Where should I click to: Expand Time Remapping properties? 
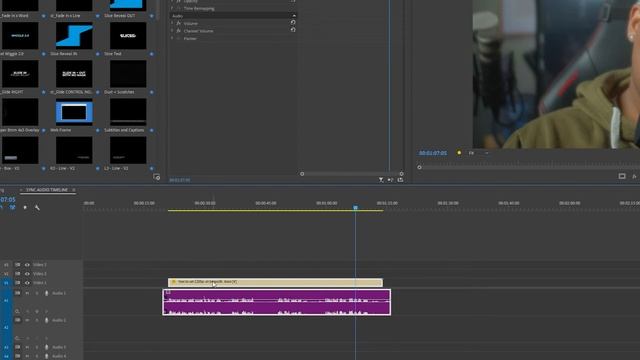tap(172, 8)
